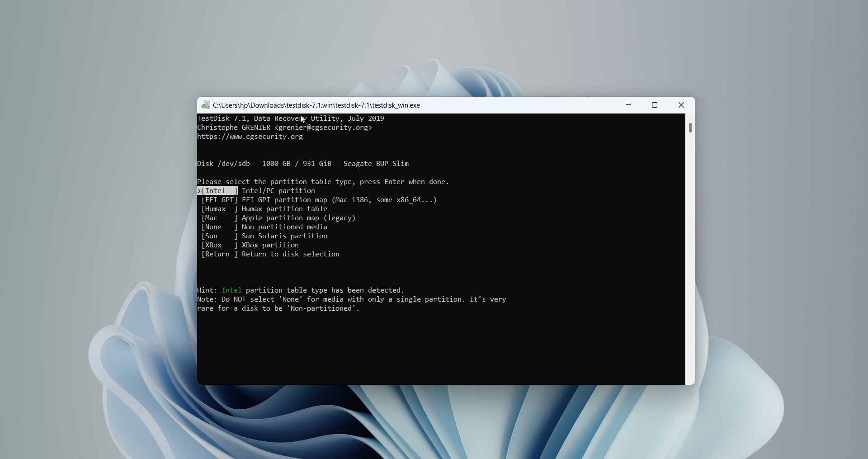
Task: Click the Disk /dev/sdb Seagate info line
Action: (x=302, y=164)
